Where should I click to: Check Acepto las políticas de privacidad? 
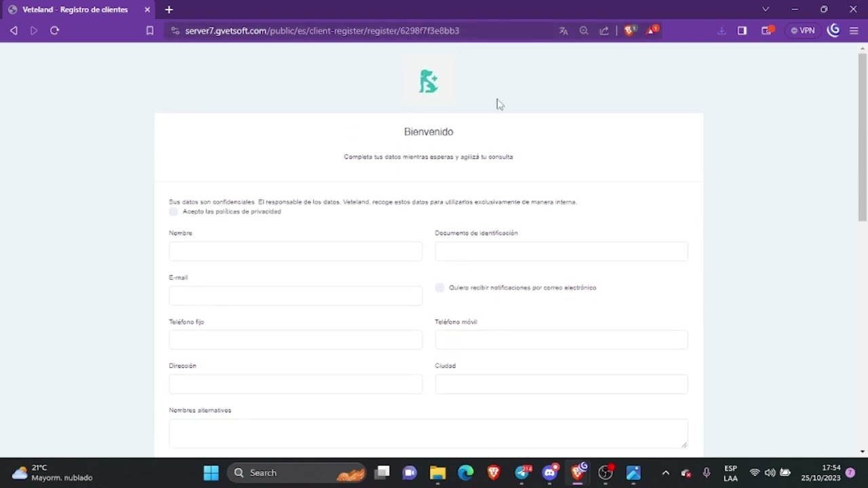(x=174, y=211)
